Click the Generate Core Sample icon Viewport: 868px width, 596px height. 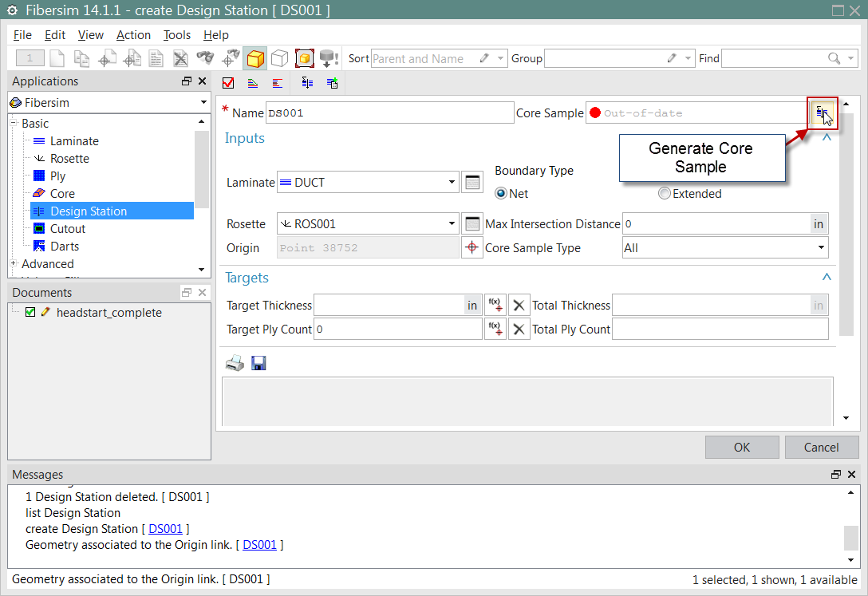821,113
